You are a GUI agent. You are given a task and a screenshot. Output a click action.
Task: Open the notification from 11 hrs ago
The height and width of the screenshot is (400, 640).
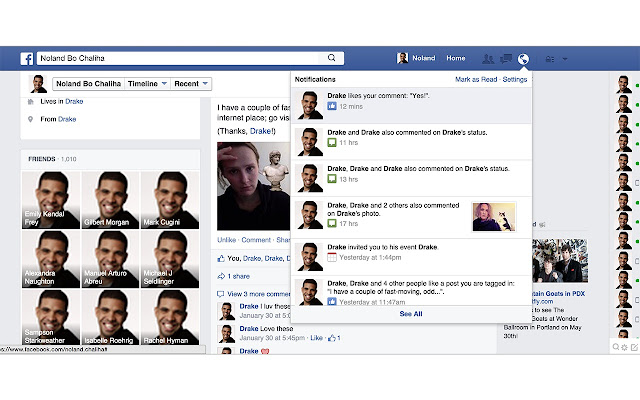[411, 142]
